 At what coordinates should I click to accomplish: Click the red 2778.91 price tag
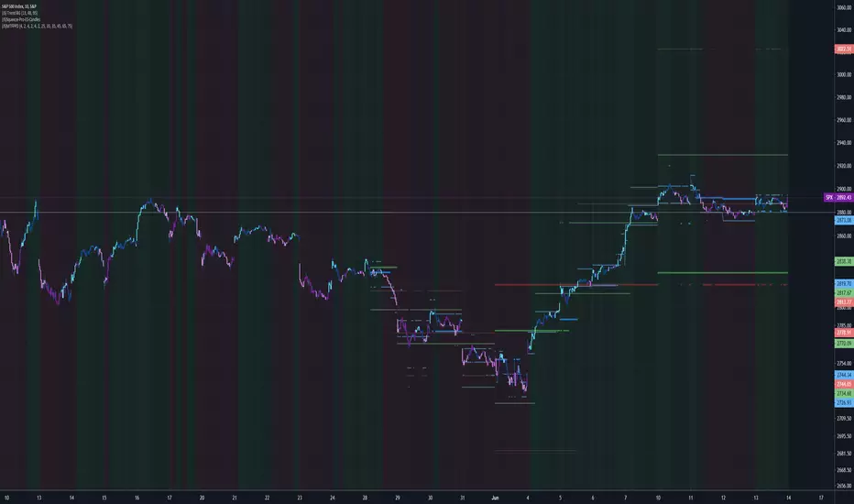[844, 333]
